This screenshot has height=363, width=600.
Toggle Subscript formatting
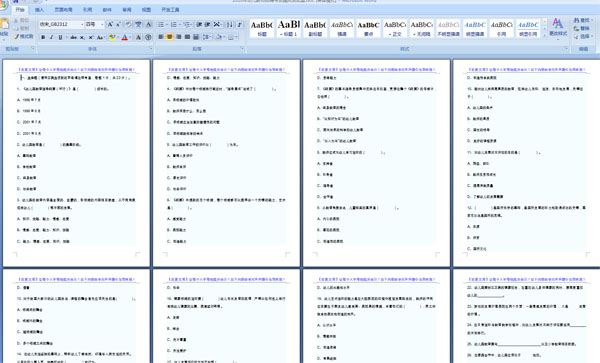pyautogui.click(x=82, y=37)
